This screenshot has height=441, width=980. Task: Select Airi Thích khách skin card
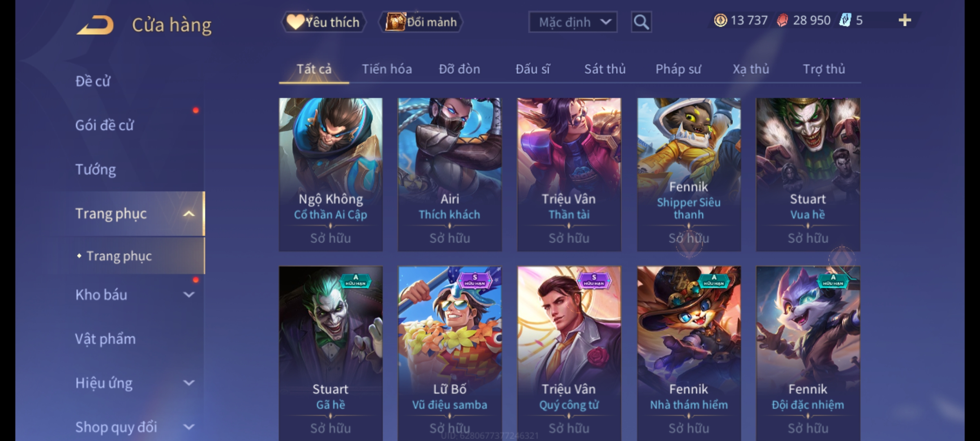(x=450, y=174)
